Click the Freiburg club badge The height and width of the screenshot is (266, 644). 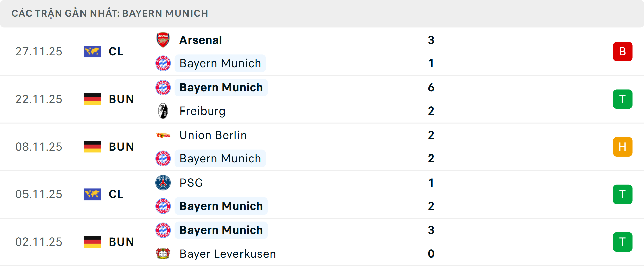(x=163, y=111)
